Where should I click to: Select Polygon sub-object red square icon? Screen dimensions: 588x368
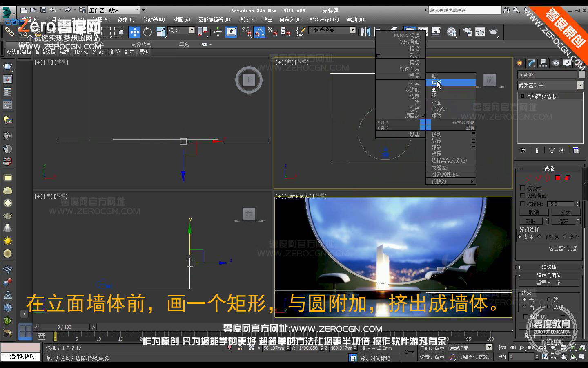(x=558, y=178)
